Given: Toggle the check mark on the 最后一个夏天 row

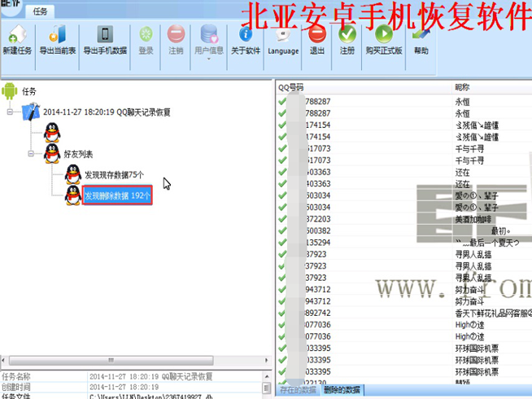Looking at the screenshot, I should (282, 242).
